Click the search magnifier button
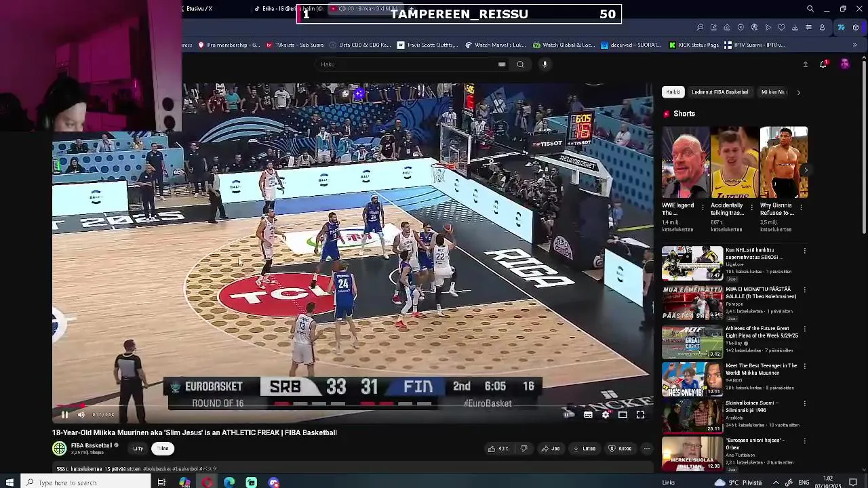The height and width of the screenshot is (488, 868). click(x=520, y=64)
